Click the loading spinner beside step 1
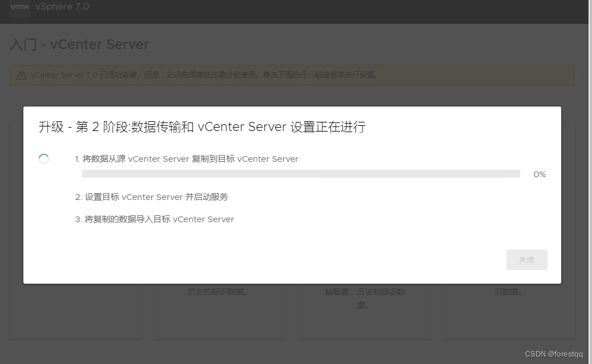The image size is (592, 364). 44,159
